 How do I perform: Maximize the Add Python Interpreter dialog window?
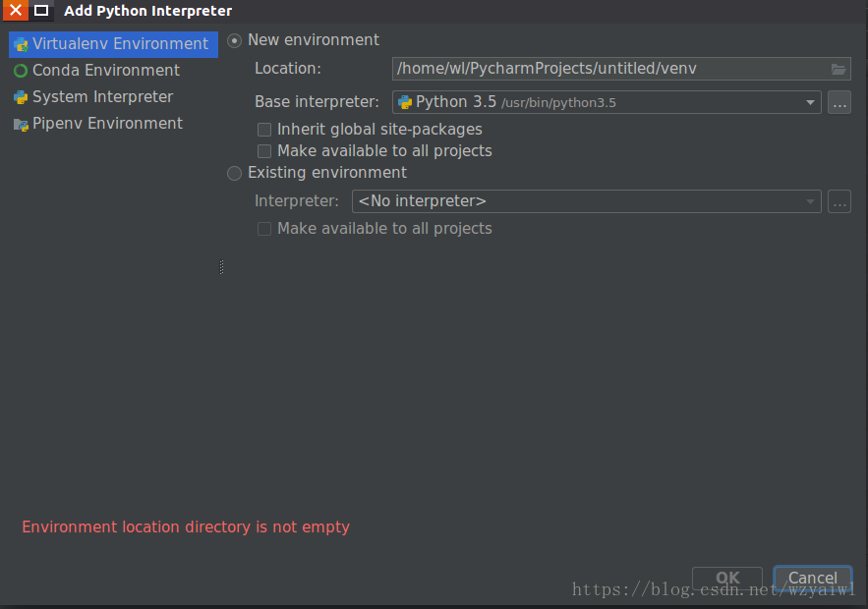click(x=41, y=10)
